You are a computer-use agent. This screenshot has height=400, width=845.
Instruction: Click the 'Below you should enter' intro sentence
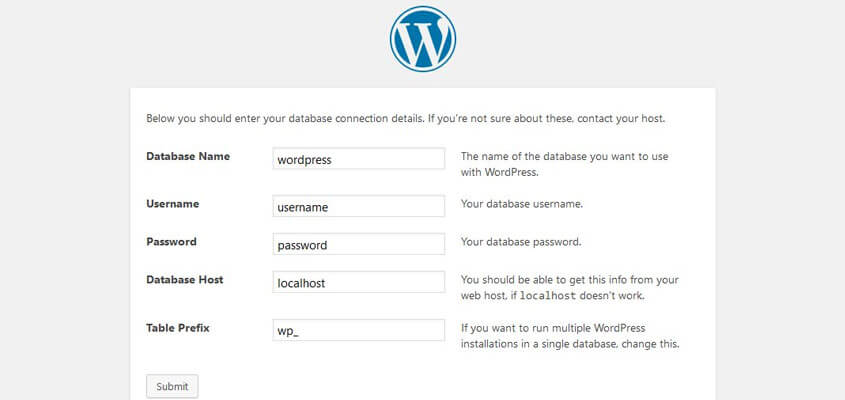pos(286,119)
